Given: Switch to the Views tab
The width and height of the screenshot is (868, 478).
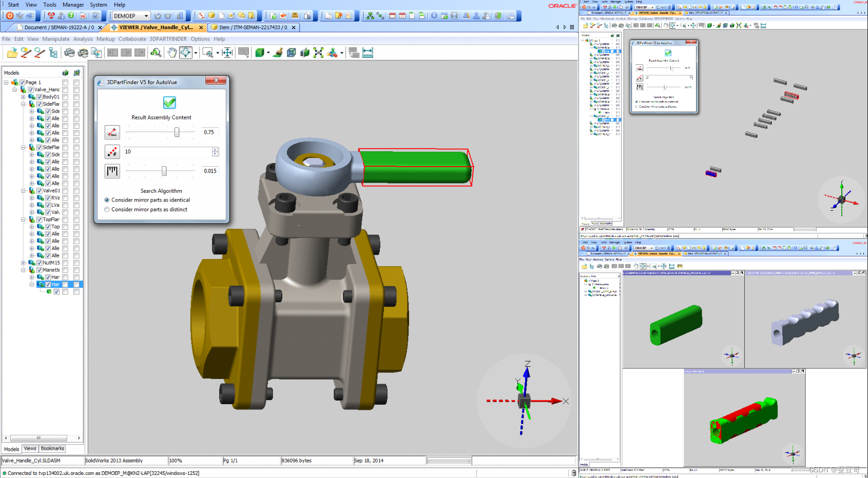Looking at the screenshot, I should [30, 449].
